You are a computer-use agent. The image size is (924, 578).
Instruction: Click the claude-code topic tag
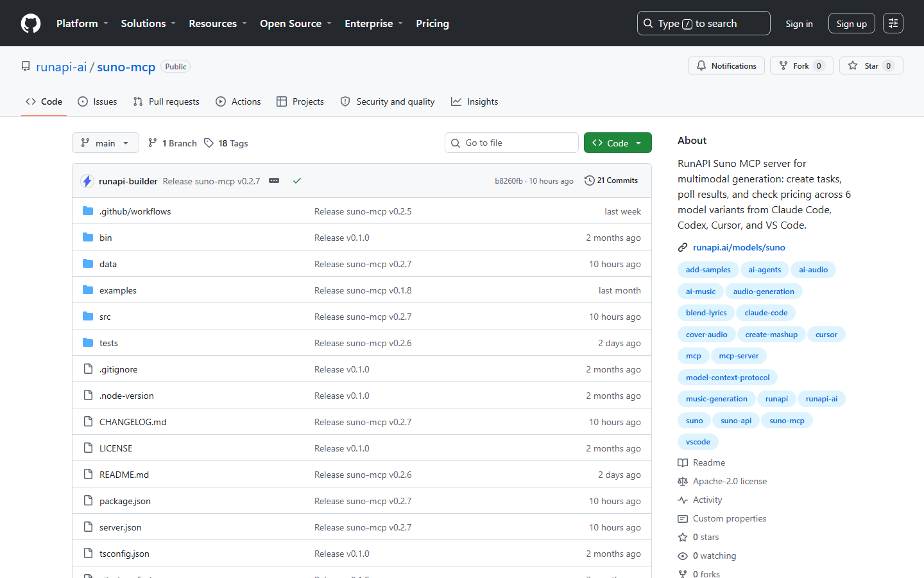(x=766, y=313)
